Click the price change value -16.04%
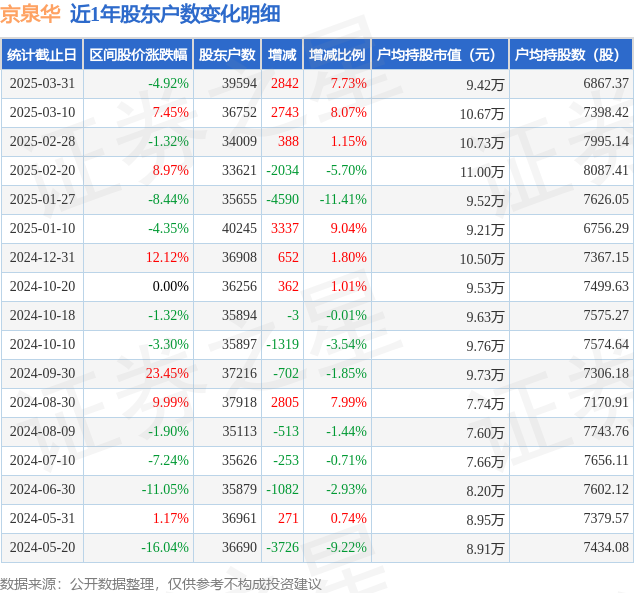This screenshot has height=593, width=634. (165, 547)
